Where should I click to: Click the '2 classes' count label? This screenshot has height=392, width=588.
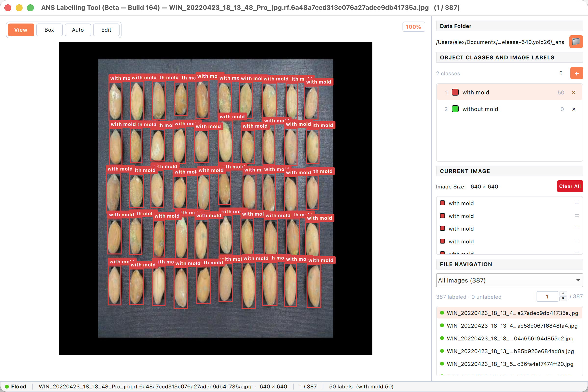[448, 73]
